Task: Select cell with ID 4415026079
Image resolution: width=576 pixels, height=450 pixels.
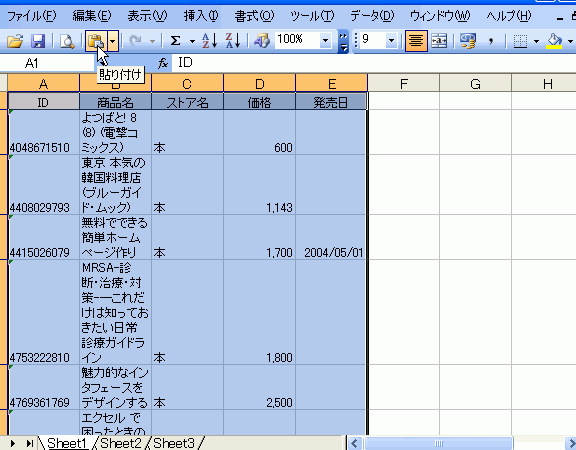Action: (x=43, y=237)
